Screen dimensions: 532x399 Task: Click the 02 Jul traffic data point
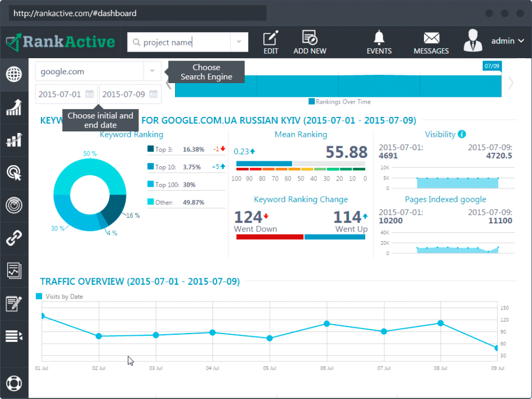tap(99, 336)
